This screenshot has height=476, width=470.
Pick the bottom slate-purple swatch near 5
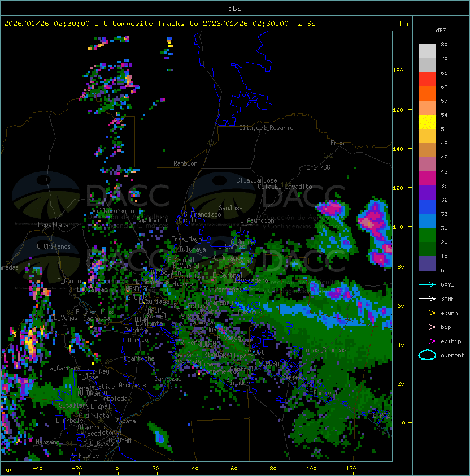427,263
